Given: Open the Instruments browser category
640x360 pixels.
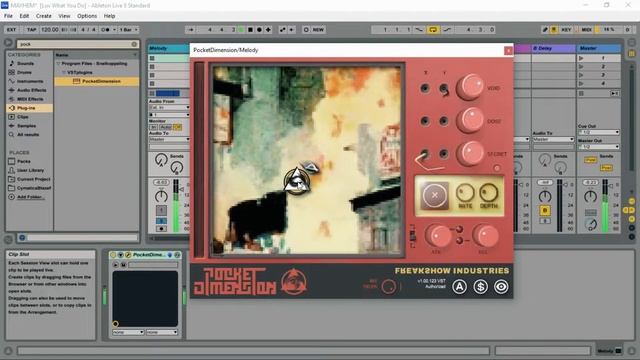Looking at the screenshot, I should [30, 81].
